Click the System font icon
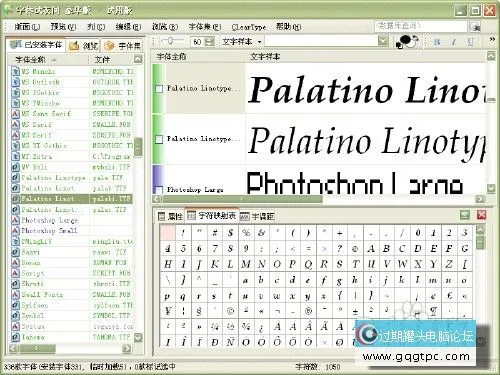The height and width of the screenshot is (375, 500). click(x=15, y=326)
